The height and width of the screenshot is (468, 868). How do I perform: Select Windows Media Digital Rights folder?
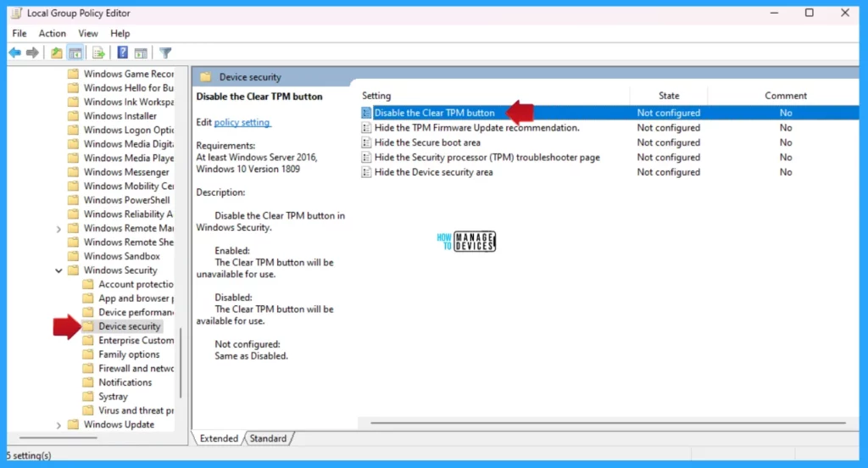pyautogui.click(x=129, y=144)
